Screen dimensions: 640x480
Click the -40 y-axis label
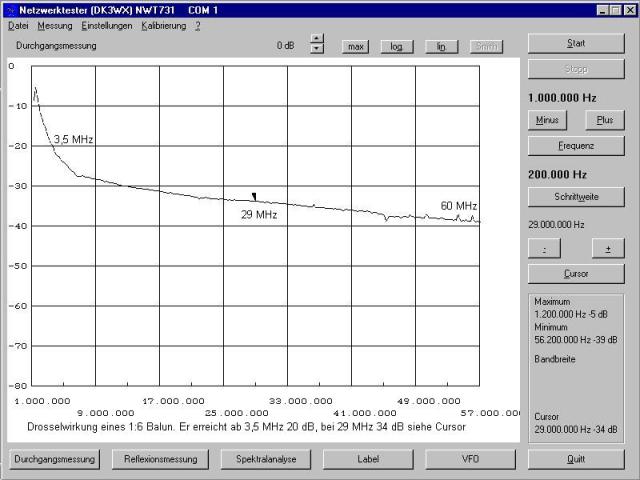(x=17, y=226)
